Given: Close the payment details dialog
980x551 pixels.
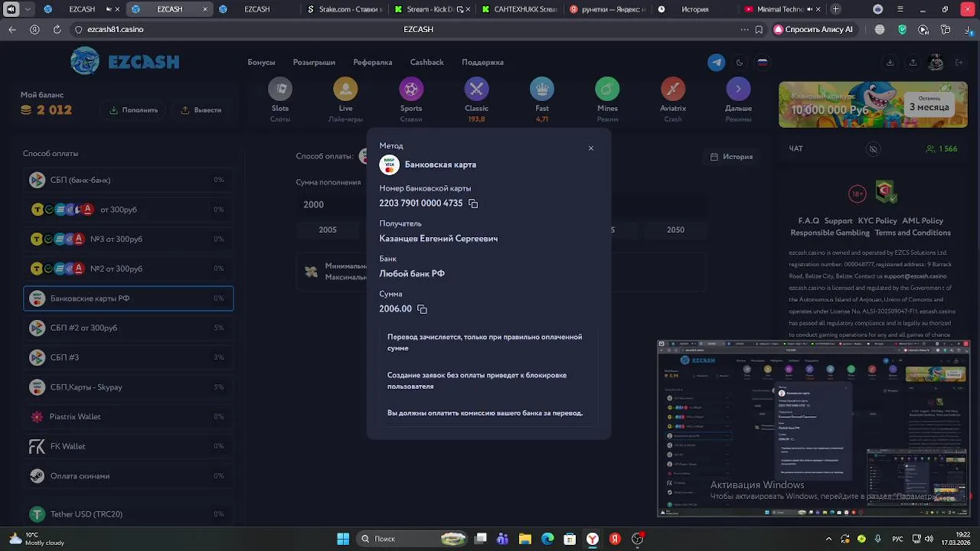Looking at the screenshot, I should [590, 148].
